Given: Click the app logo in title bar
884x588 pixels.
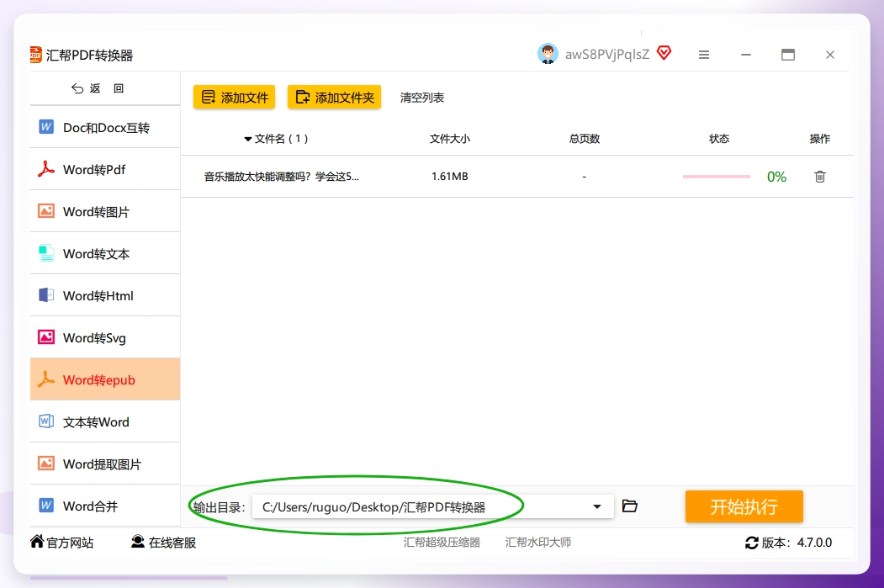Looking at the screenshot, I should click(35, 55).
